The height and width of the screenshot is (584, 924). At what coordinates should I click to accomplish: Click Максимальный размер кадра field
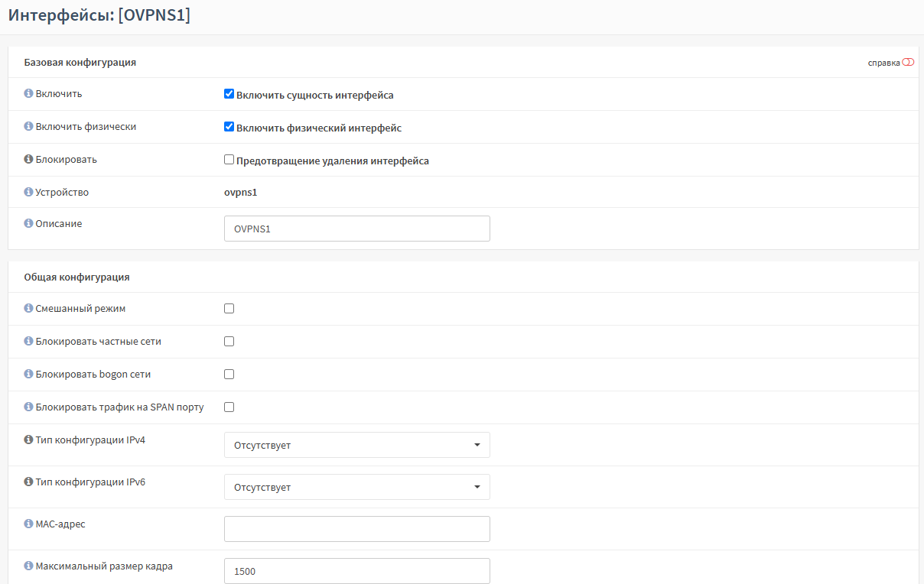[356, 570]
